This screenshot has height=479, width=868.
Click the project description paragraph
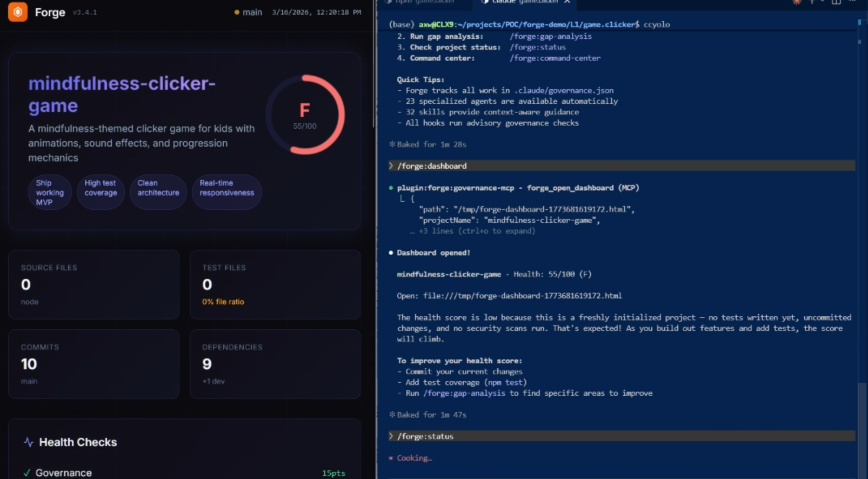pyautogui.click(x=142, y=143)
